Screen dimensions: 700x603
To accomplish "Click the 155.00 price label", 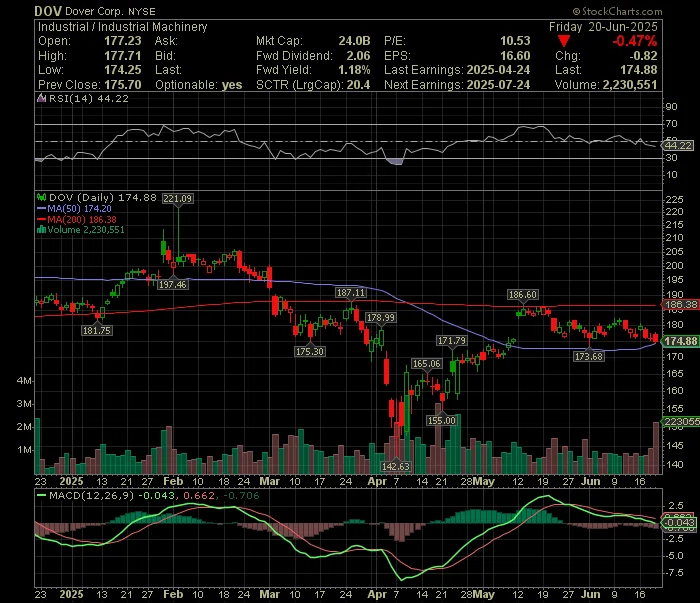I will pos(442,420).
